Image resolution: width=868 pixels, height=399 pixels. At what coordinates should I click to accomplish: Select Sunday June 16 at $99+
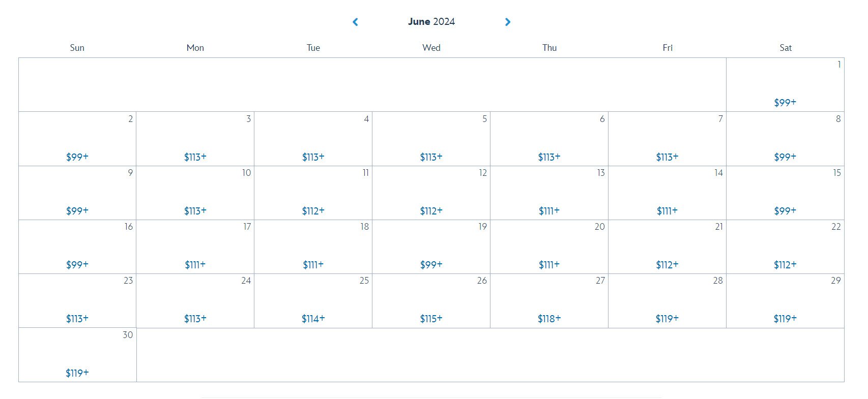coord(77,247)
